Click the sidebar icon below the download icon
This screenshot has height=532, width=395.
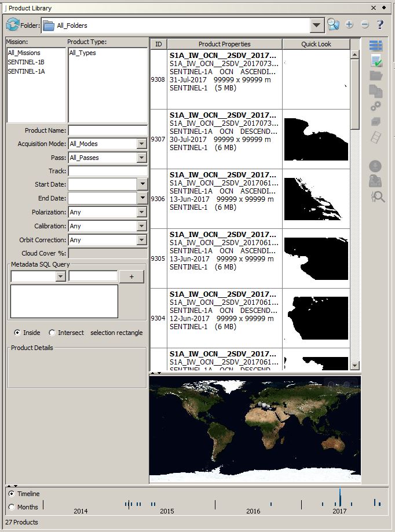coord(375,181)
